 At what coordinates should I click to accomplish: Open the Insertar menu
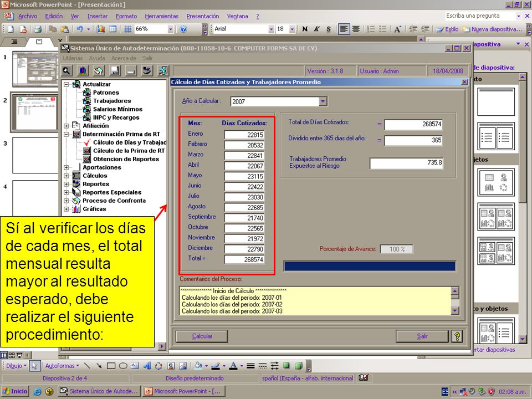click(x=98, y=16)
